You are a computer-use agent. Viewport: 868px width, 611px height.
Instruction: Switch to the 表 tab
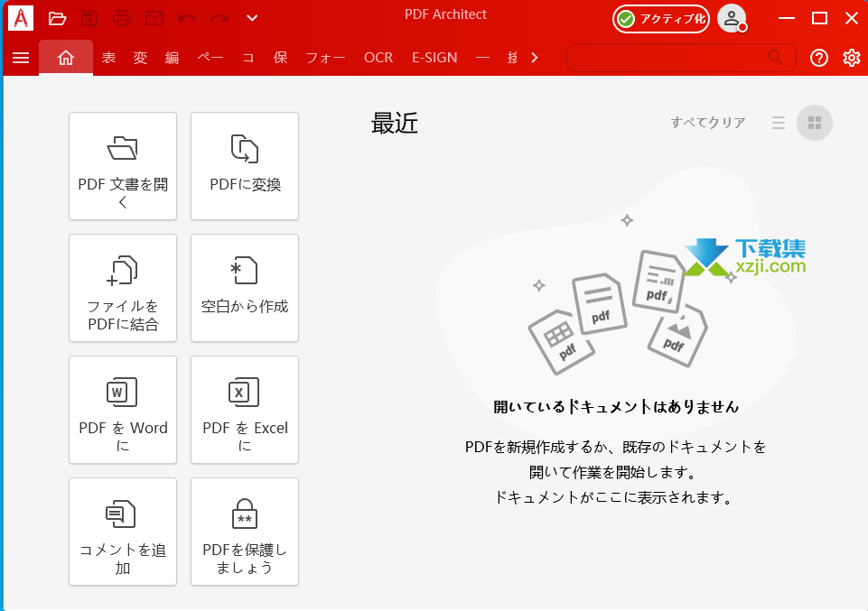(108, 58)
